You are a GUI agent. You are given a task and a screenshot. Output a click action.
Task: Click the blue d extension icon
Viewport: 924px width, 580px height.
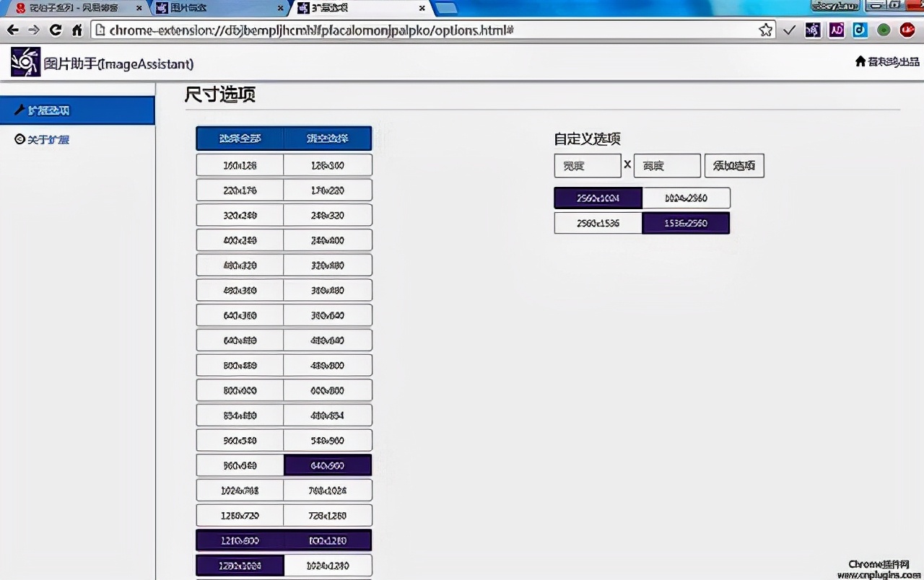(860, 30)
